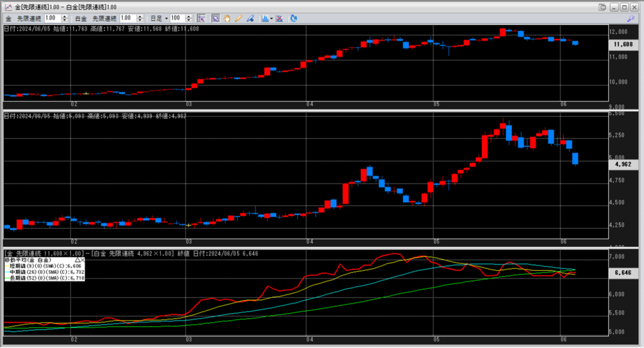Click the yellow 短期線 legend color line
Image resolution: width=644 pixels, height=348 pixels.
click(x=8, y=266)
